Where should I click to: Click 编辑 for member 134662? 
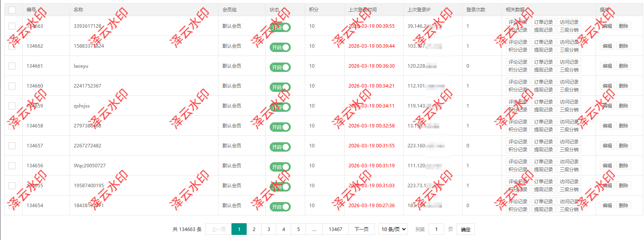tap(607, 46)
